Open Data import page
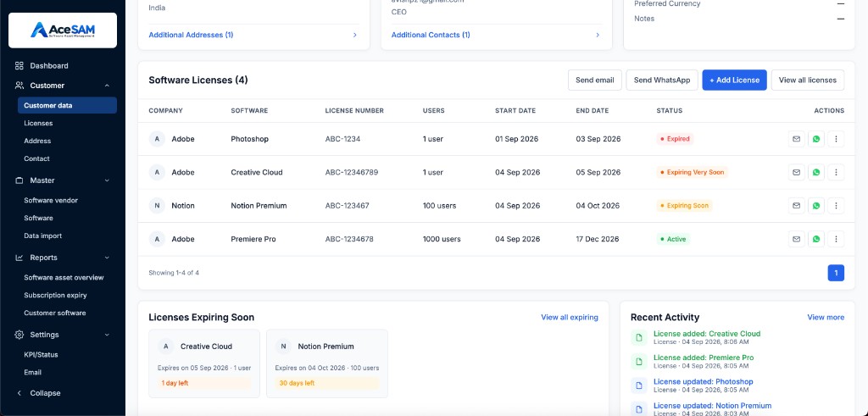868x416 pixels. (x=42, y=236)
